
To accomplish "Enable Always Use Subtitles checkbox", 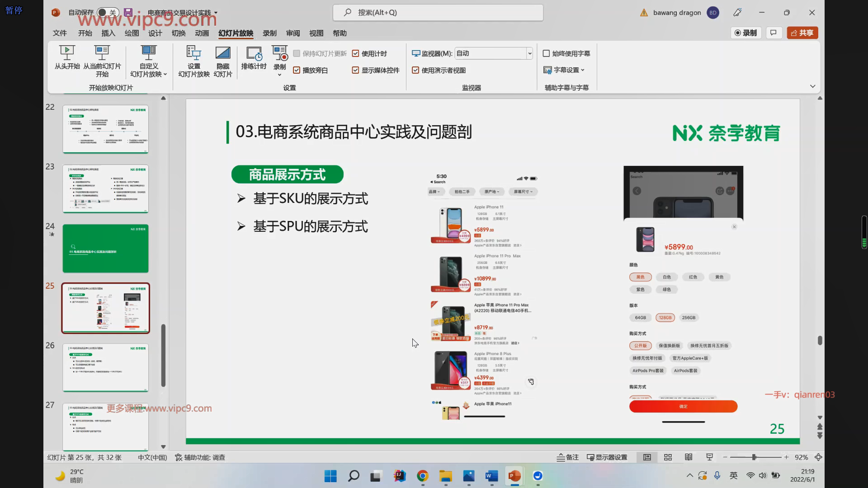I will coord(546,53).
